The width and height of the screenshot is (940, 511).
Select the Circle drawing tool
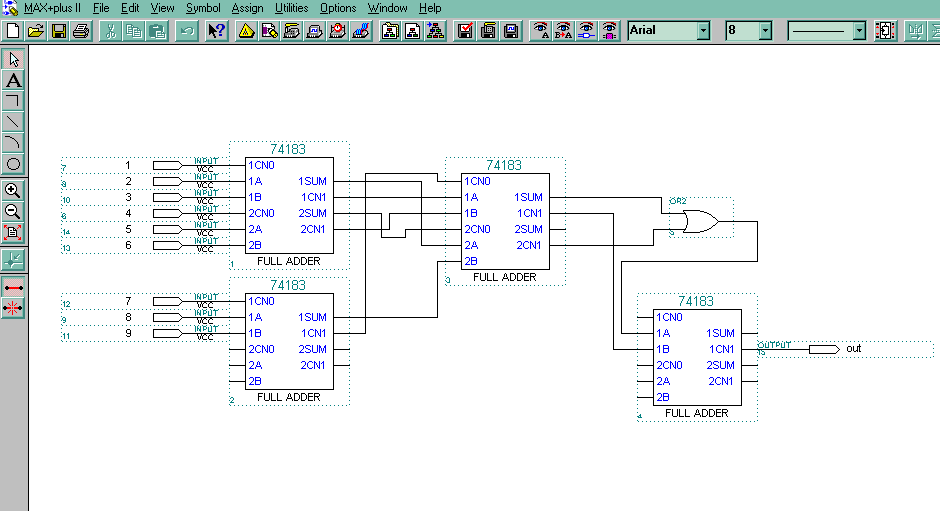tap(13, 164)
